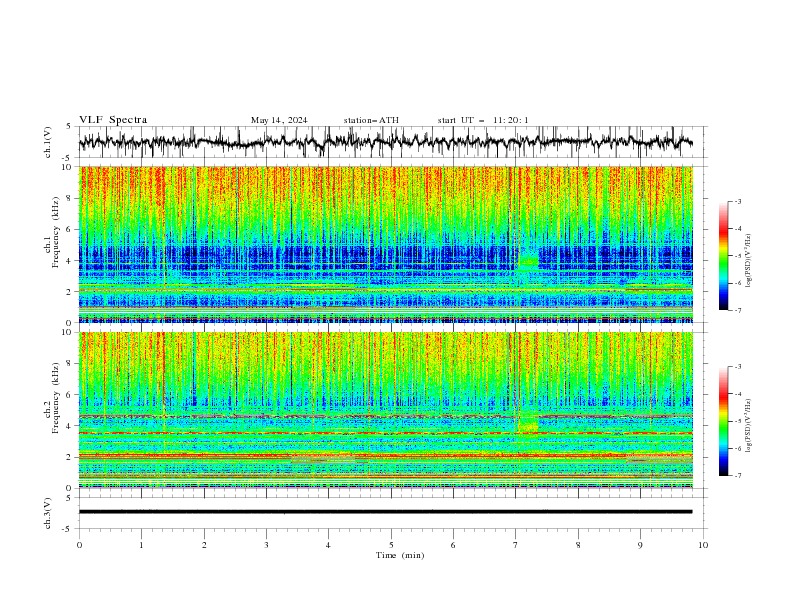Screen dimensions: 792x612
Task: Click time axis tick label "9"
Action: click(640, 545)
